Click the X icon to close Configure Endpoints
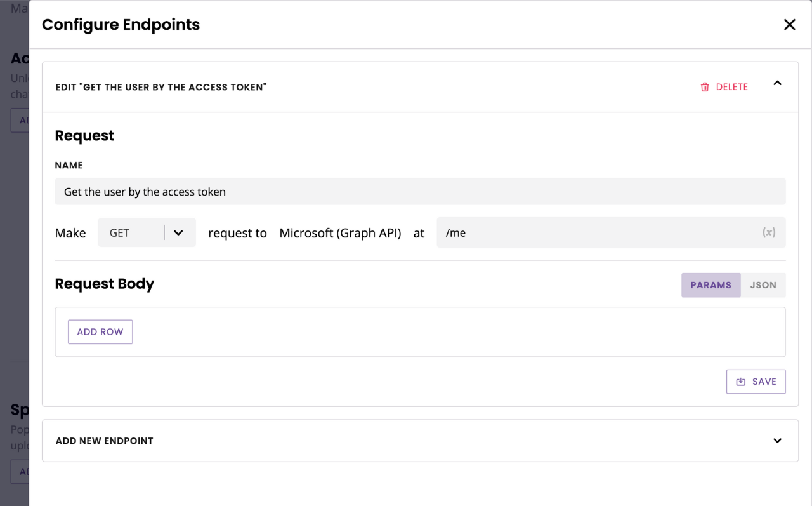812x506 pixels. click(789, 25)
